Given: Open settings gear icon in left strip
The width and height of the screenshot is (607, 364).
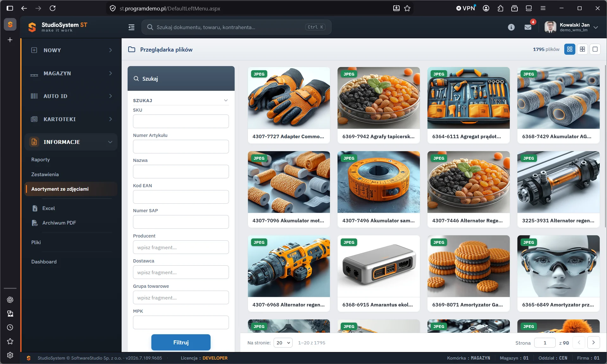Looking at the screenshot, I should [x=10, y=355].
